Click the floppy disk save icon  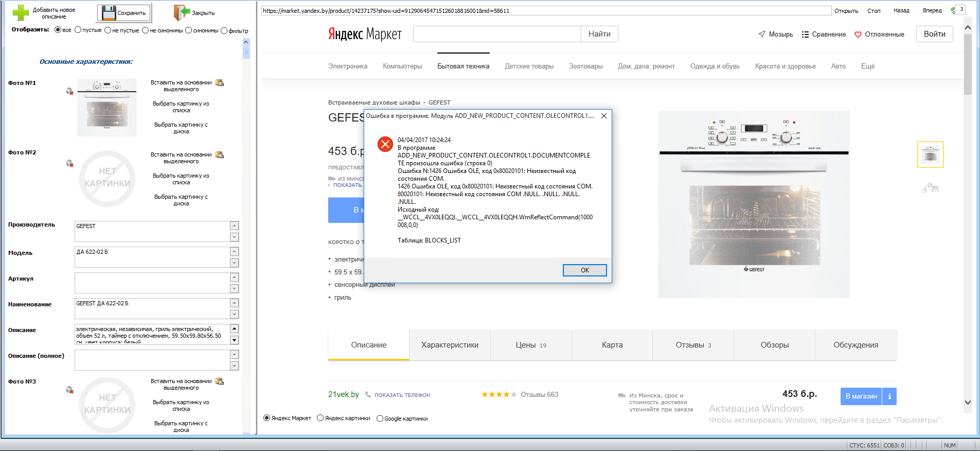pos(109,13)
